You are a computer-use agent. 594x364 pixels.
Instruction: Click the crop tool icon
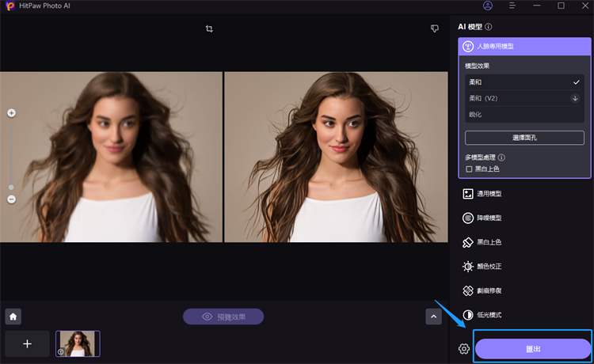209,28
